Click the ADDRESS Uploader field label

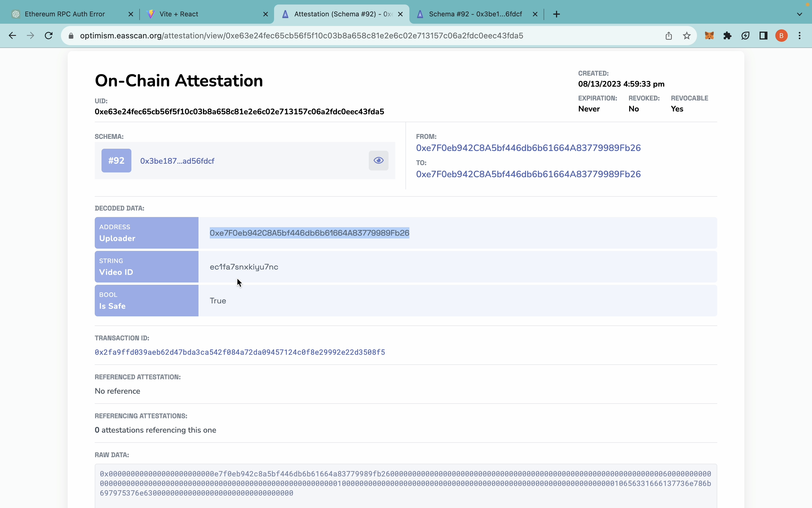coord(147,233)
